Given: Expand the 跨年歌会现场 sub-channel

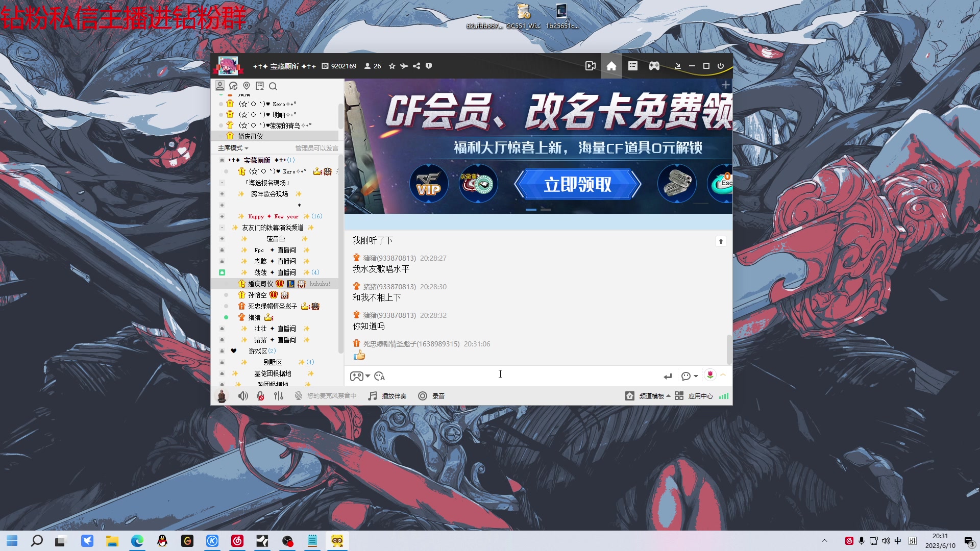Looking at the screenshot, I should pyautogui.click(x=222, y=194).
